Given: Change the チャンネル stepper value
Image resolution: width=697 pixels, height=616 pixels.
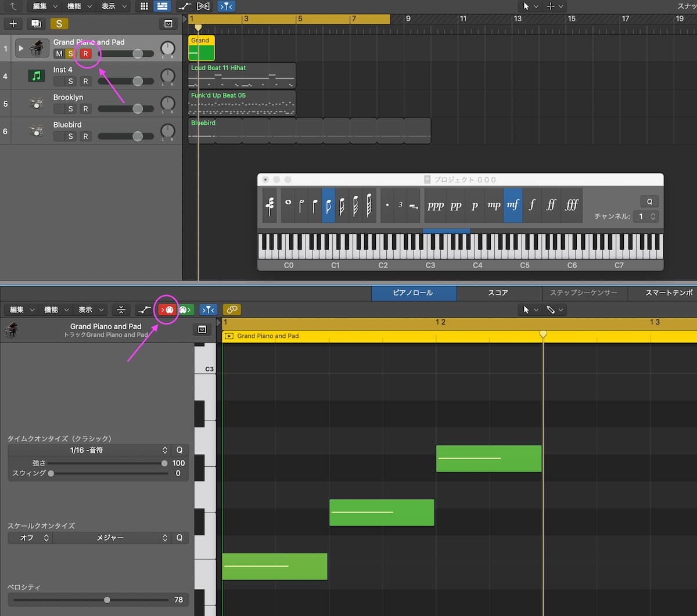Looking at the screenshot, I should 653,217.
